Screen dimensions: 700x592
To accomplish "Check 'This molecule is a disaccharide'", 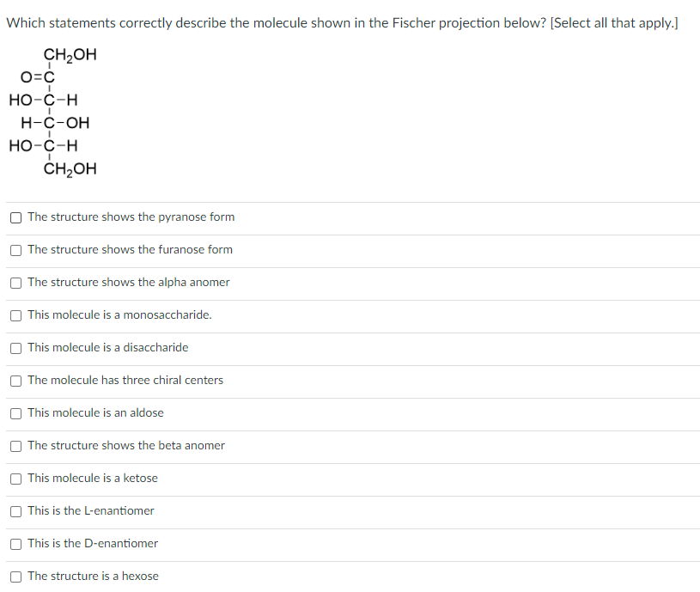I will pos(15,348).
